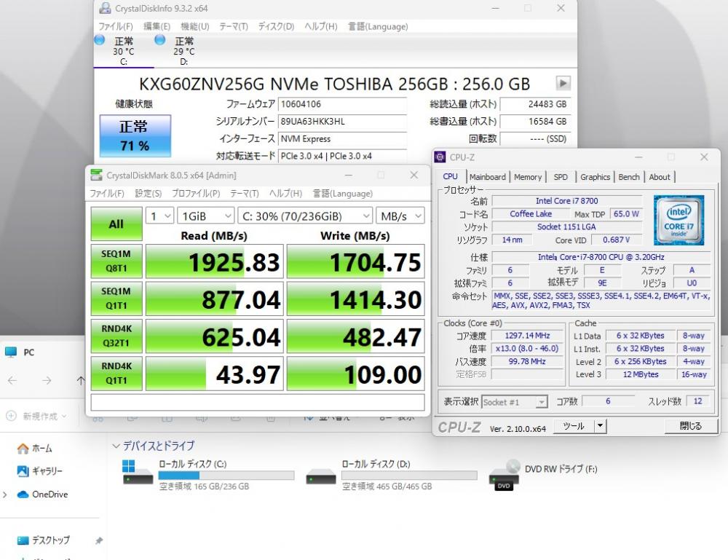Click the Intel Core i7 logo in CPU-Z

pos(678,220)
